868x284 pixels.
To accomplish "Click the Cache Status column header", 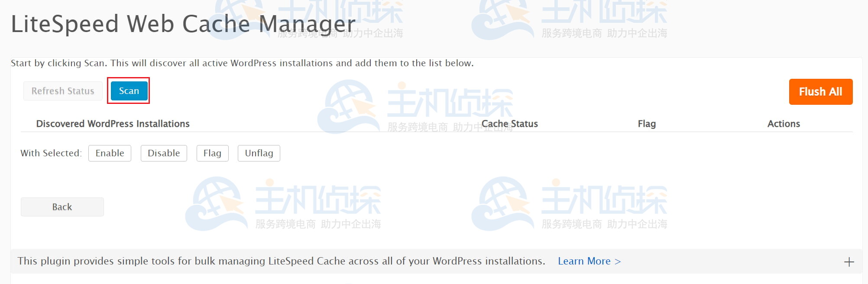I will coord(509,124).
